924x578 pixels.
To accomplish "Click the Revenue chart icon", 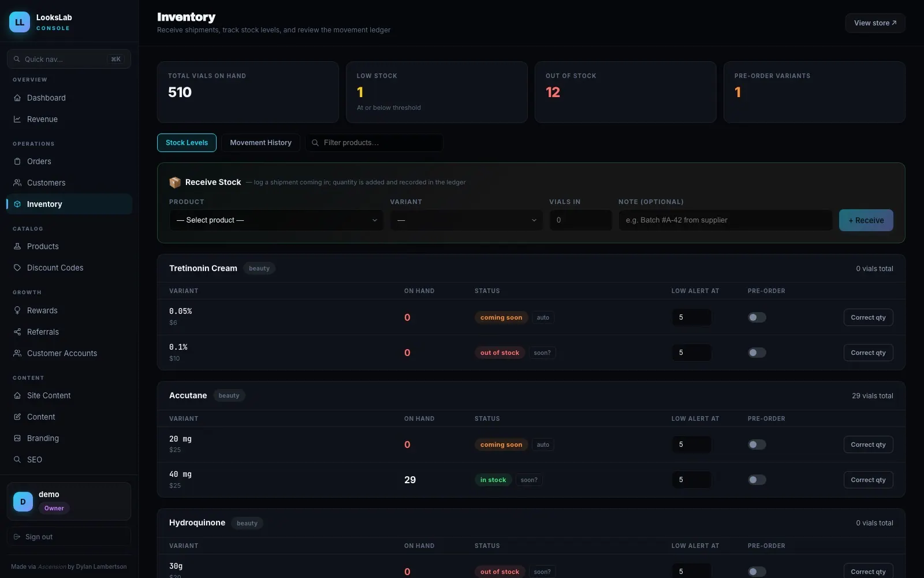I will coord(17,119).
